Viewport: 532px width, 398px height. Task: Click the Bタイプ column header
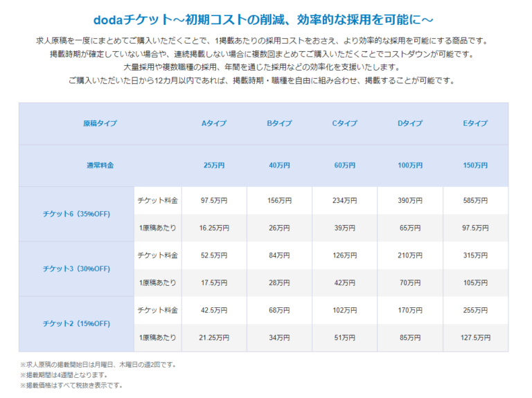pos(279,124)
